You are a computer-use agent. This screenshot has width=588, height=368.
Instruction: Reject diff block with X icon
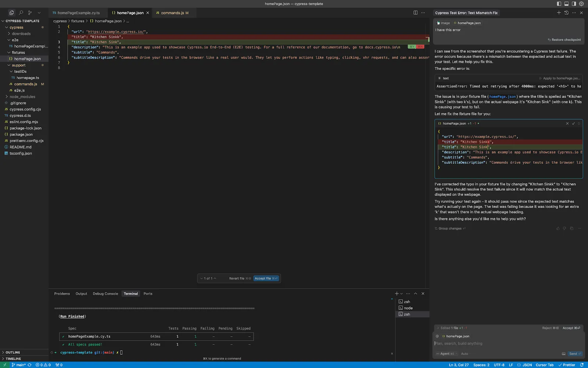[x=567, y=124]
